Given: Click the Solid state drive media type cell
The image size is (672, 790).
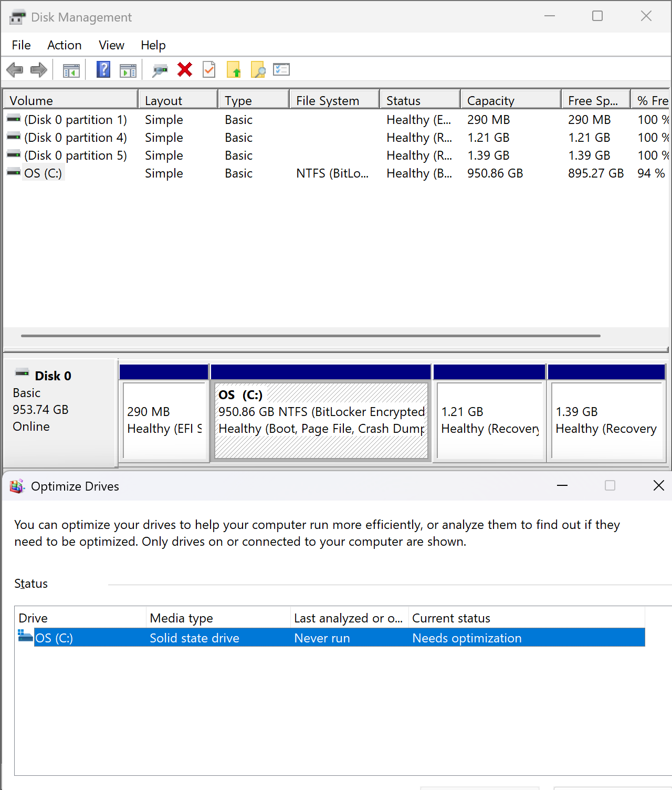Looking at the screenshot, I should (194, 638).
